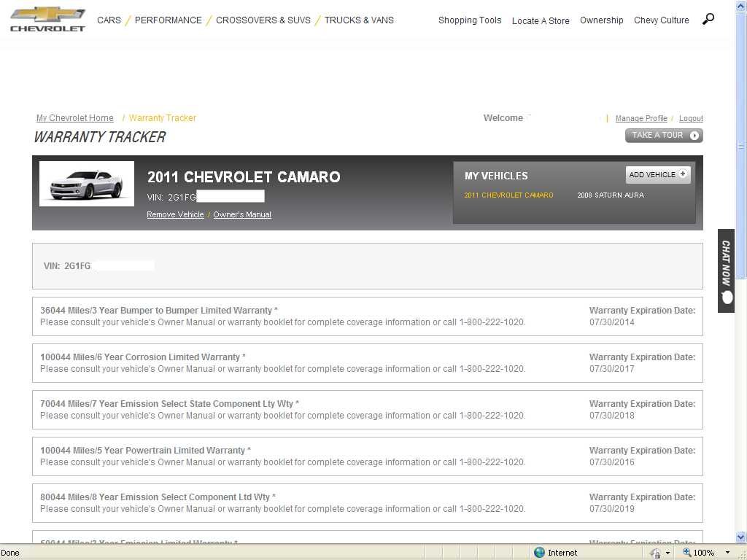
Task: Click the Remove Vehicle link
Action: click(175, 215)
